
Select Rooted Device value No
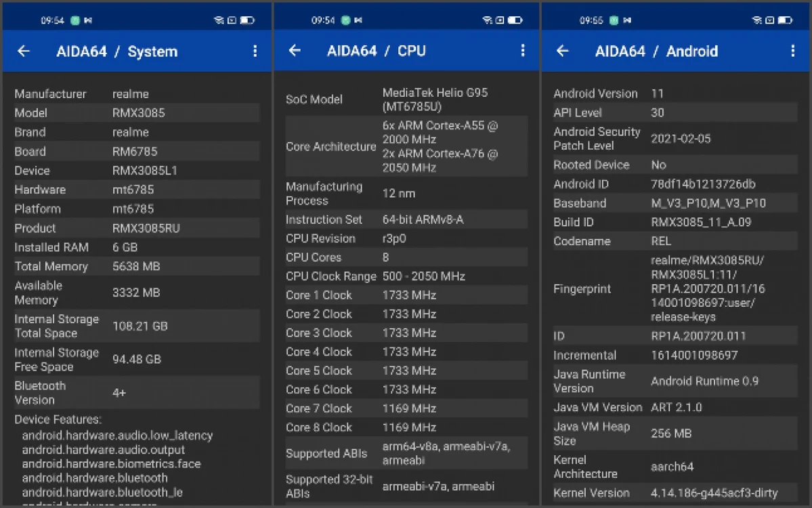(x=658, y=165)
